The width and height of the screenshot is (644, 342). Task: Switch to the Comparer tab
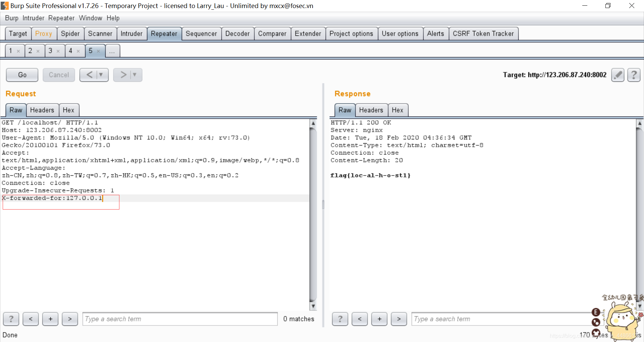[x=272, y=34]
